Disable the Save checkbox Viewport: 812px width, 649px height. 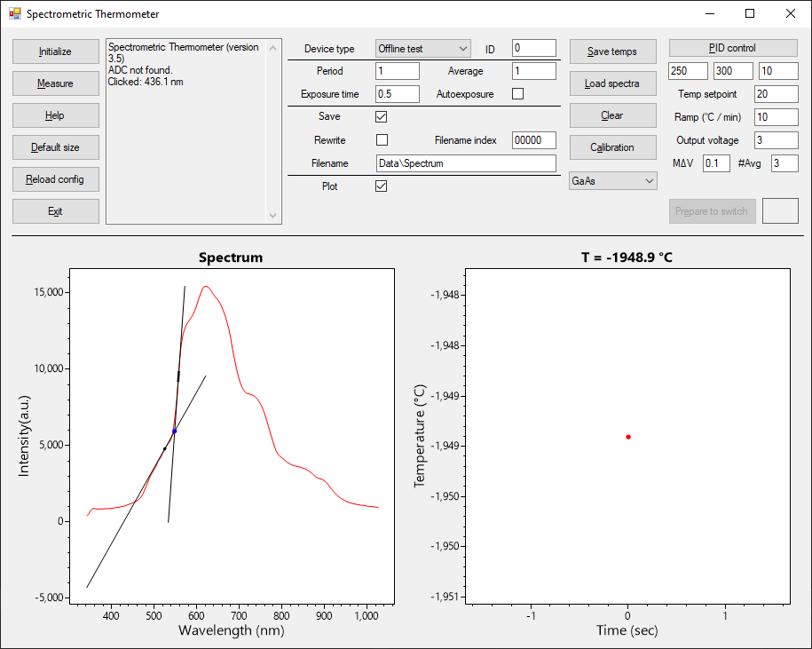coord(381,115)
